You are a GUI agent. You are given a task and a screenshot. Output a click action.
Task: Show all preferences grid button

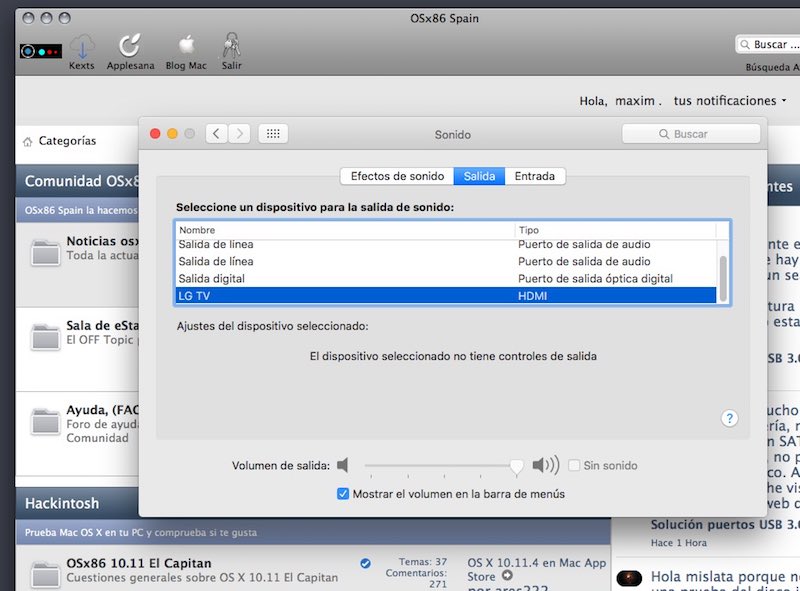[273, 134]
